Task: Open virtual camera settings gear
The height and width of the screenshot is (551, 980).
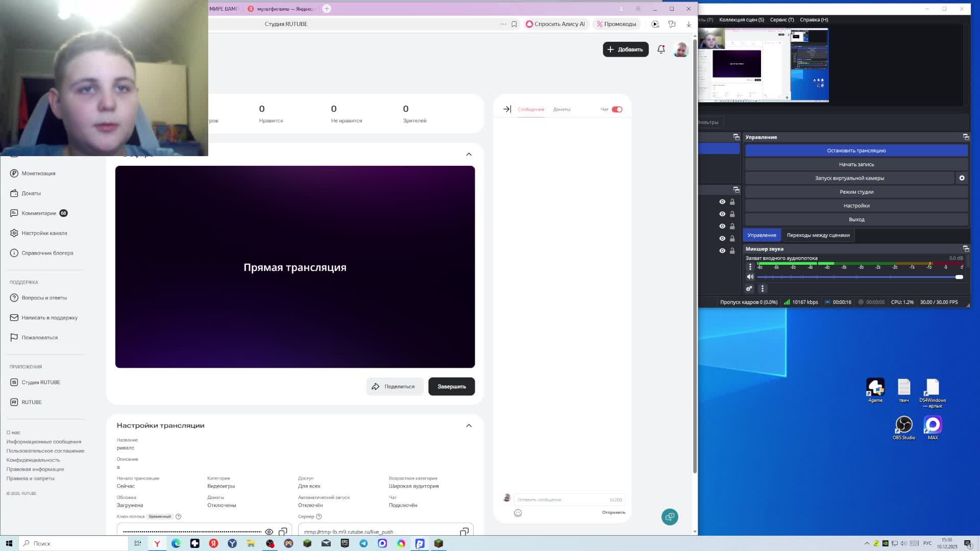Action: (962, 178)
